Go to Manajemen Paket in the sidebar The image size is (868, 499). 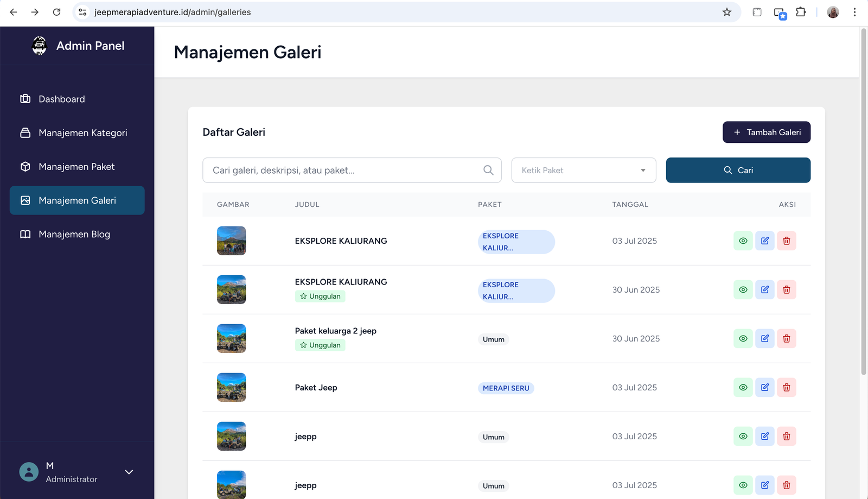(x=76, y=167)
